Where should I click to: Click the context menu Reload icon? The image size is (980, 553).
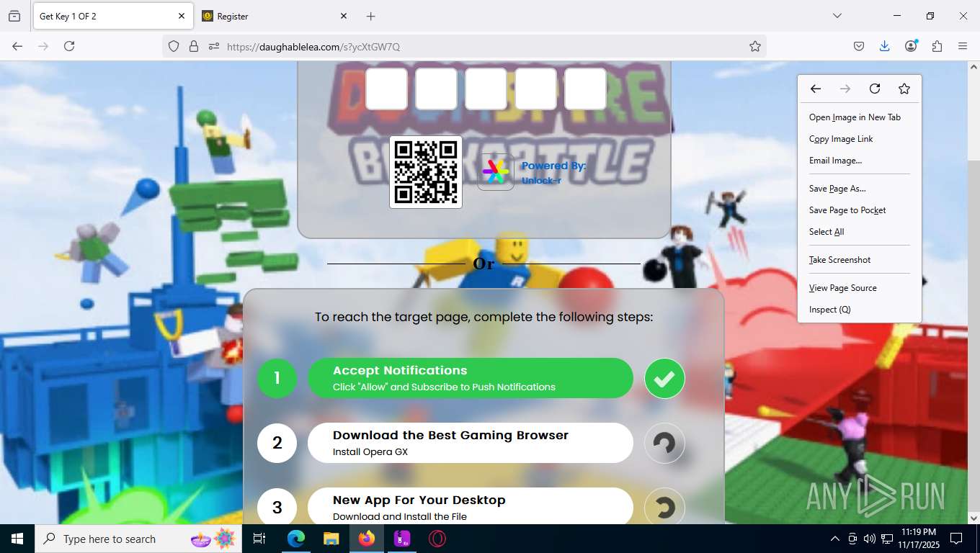point(875,89)
